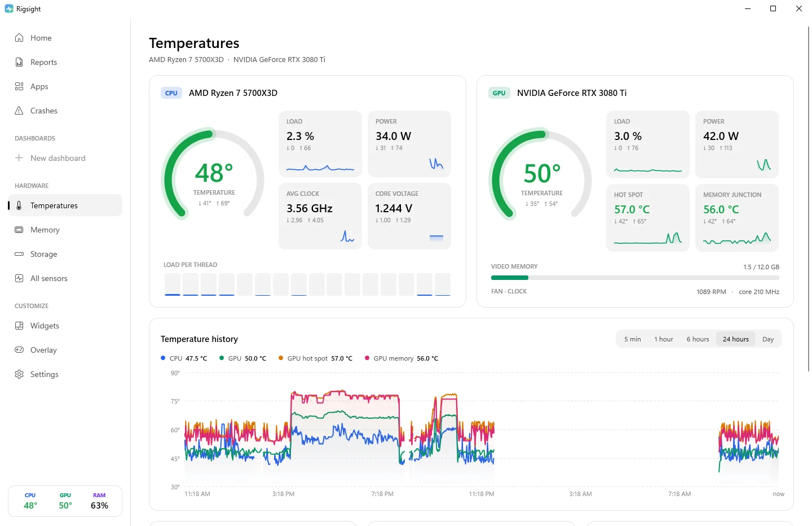Viewport: 812px width, 526px height.
Task: Click the blue CPU badge on the Ryzen card
Action: 171,93
